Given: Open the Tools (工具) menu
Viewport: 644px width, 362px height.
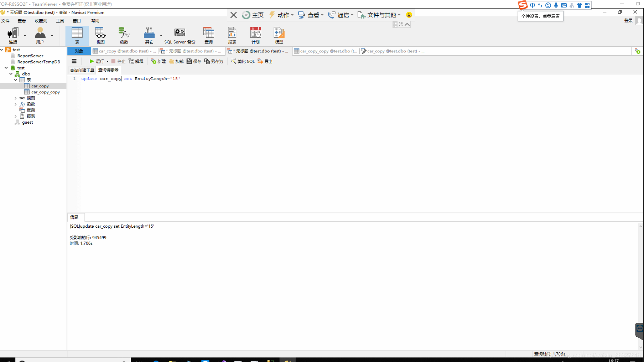Looking at the screenshot, I should (x=60, y=21).
